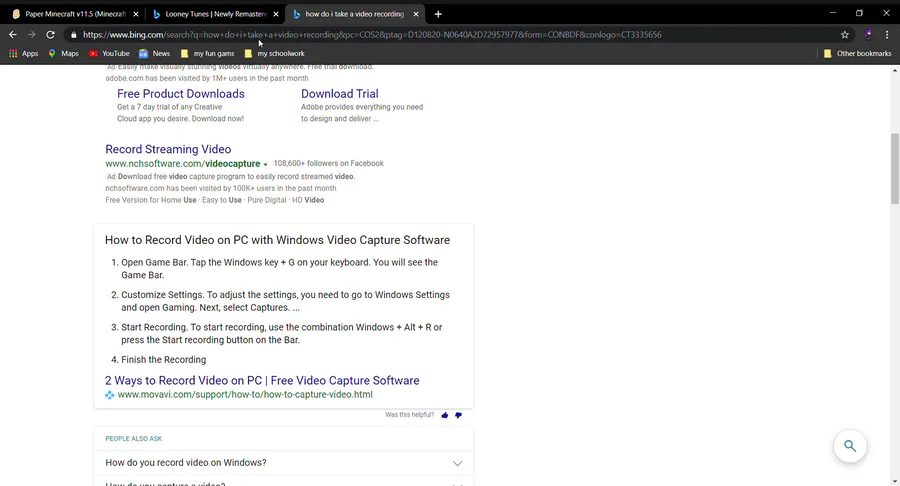Open the profile avatar icon in toolbar
Screen dimensions: 900x486
[x=868, y=34]
